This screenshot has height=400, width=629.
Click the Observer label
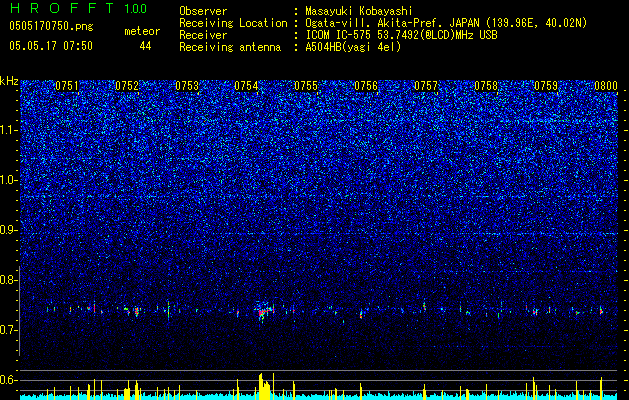point(203,11)
